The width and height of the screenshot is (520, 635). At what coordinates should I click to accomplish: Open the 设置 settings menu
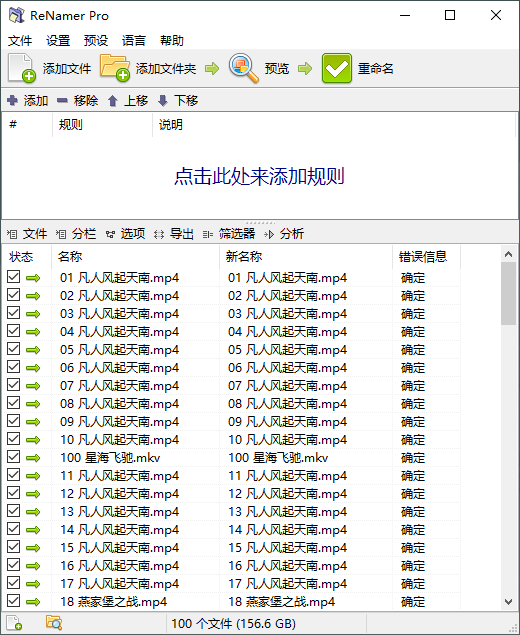tap(58, 40)
